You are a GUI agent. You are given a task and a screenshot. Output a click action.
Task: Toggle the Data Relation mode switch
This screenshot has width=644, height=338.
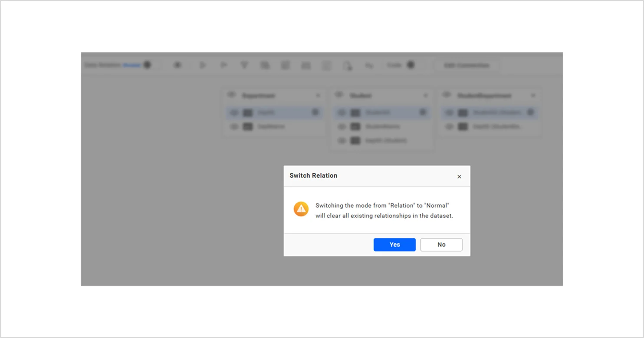pyautogui.click(x=147, y=64)
